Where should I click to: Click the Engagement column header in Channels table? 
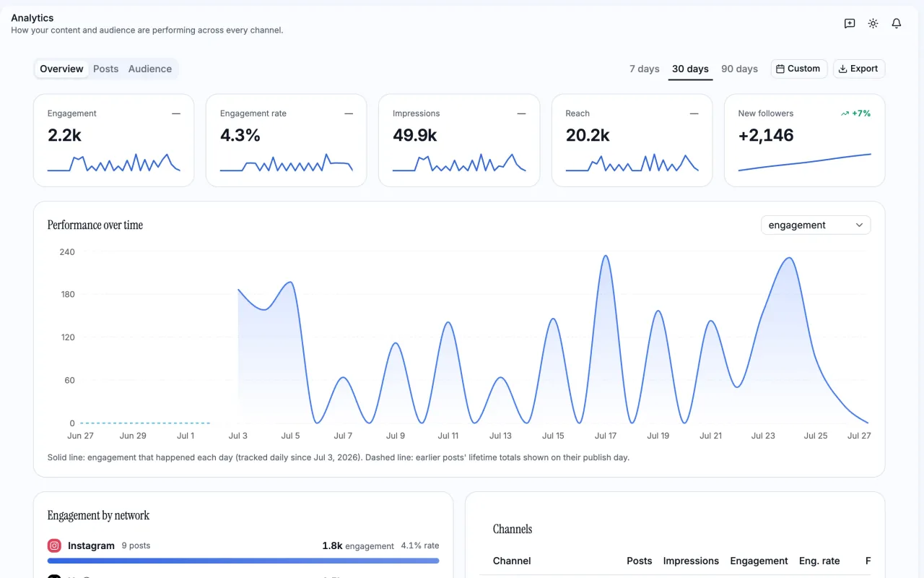(x=759, y=561)
